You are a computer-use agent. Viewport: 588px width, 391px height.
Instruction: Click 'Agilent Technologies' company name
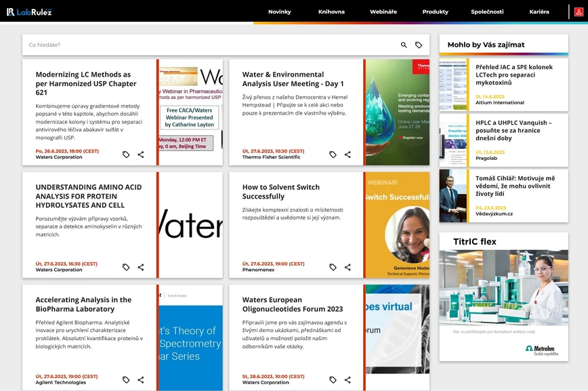point(61,382)
